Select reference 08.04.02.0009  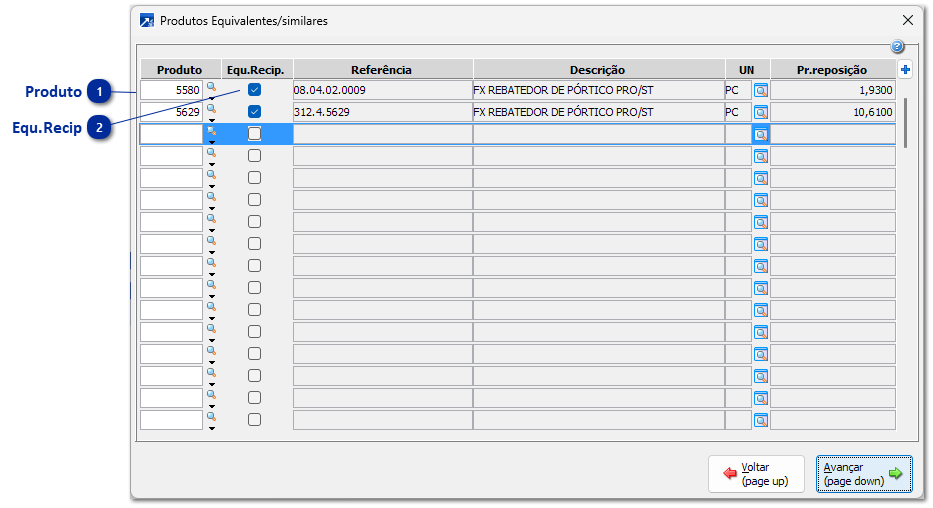[x=383, y=90]
